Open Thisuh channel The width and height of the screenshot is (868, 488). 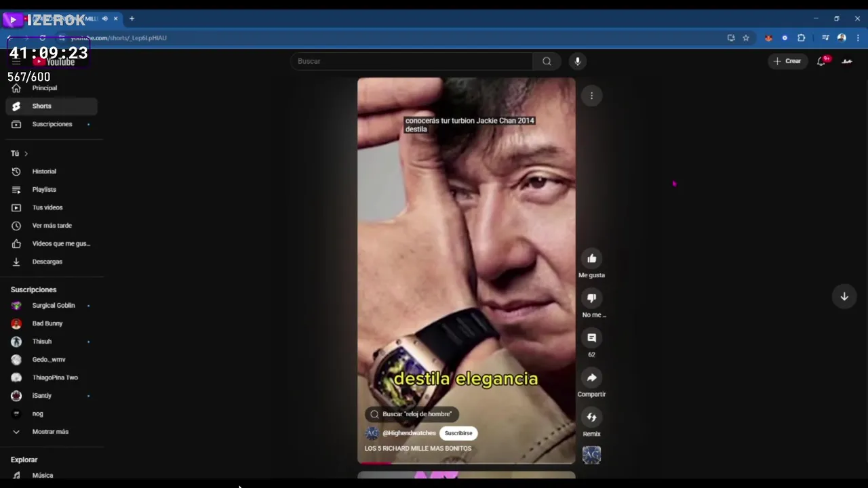point(52,342)
